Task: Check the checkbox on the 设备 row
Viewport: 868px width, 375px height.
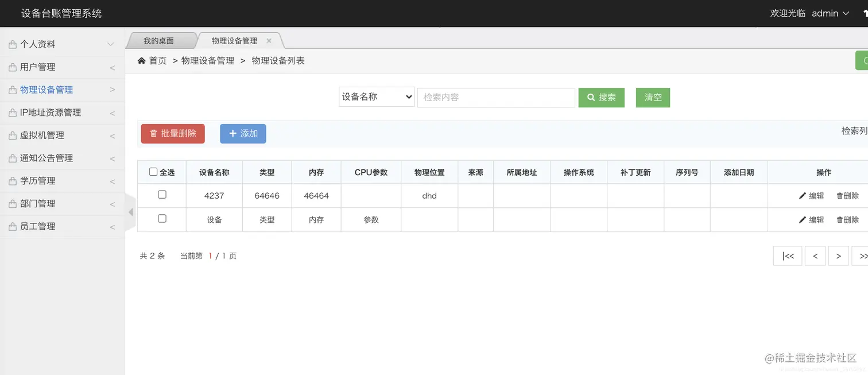Action: (162, 218)
